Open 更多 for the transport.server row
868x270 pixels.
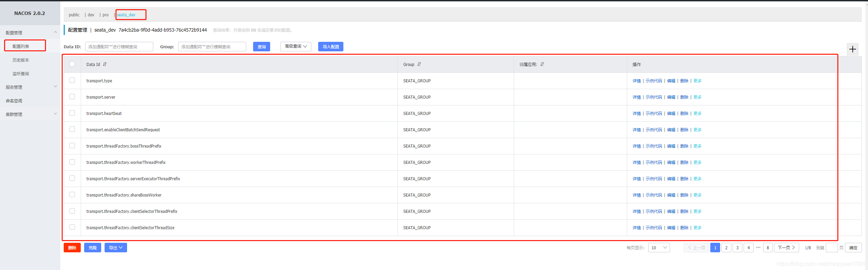pyautogui.click(x=697, y=97)
